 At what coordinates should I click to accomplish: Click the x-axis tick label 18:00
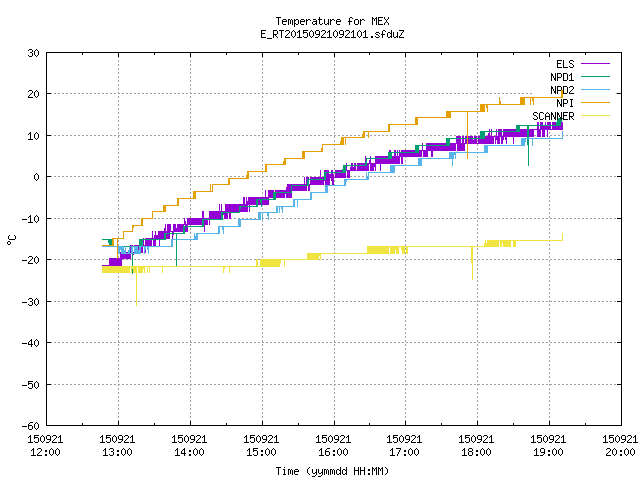coord(476,452)
